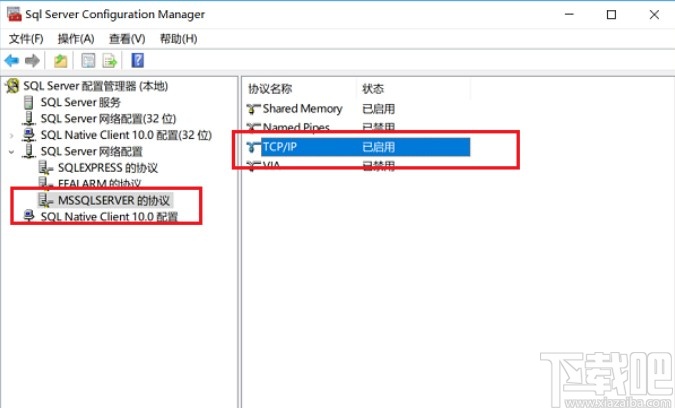Click the Properties toolbar icon

[x=88, y=60]
